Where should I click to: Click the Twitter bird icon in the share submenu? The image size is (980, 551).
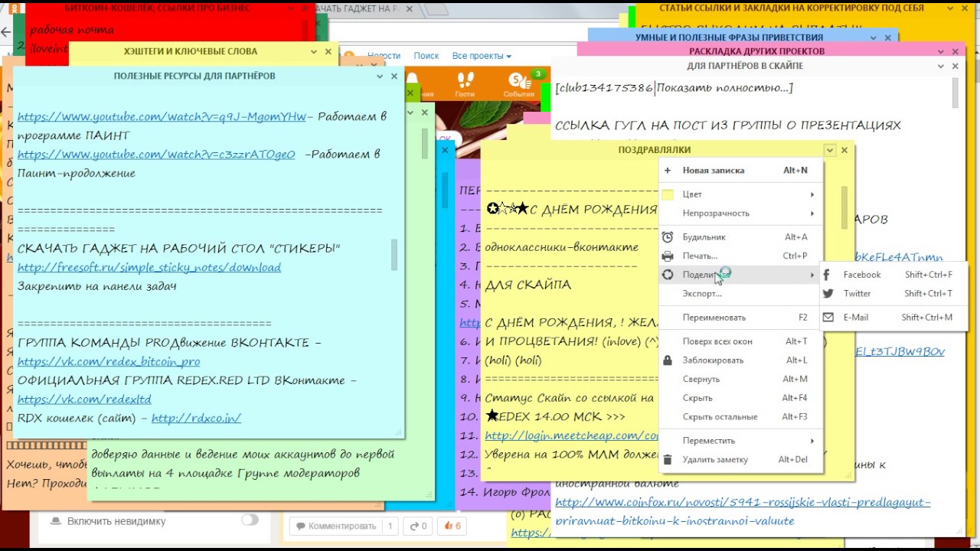pos(827,294)
